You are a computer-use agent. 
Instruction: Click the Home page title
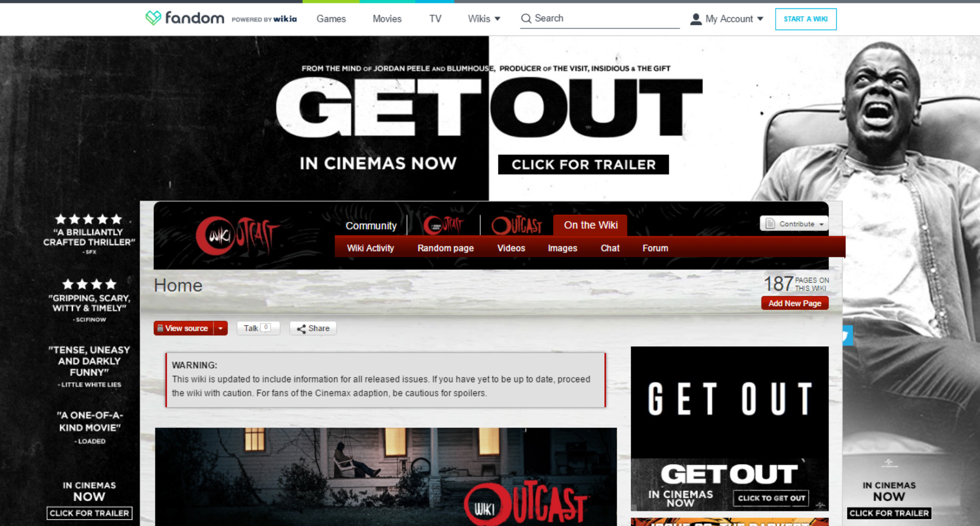click(x=178, y=285)
